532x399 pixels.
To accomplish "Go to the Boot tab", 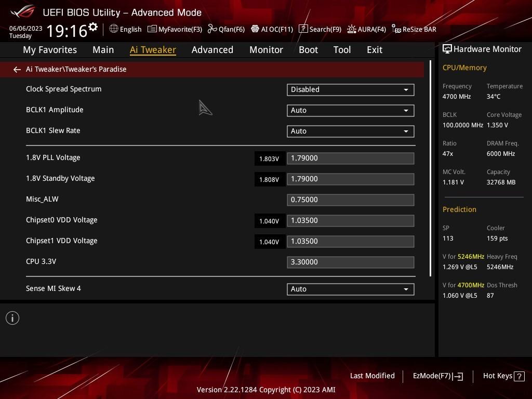I will point(308,50).
